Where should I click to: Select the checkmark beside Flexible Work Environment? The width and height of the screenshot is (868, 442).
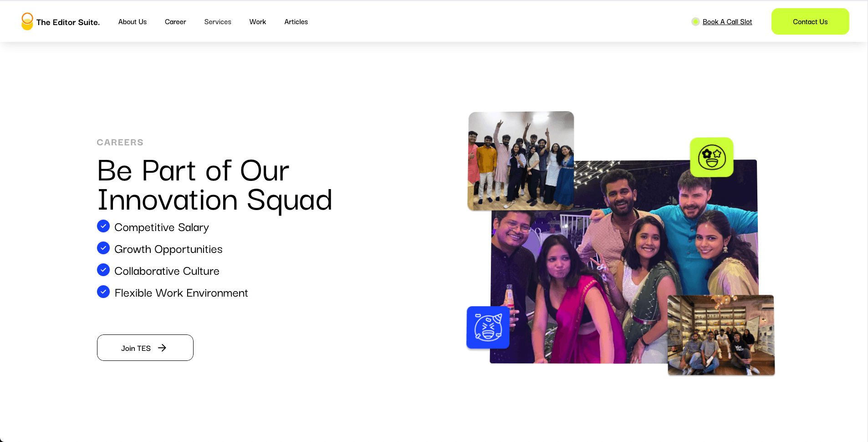point(103,292)
